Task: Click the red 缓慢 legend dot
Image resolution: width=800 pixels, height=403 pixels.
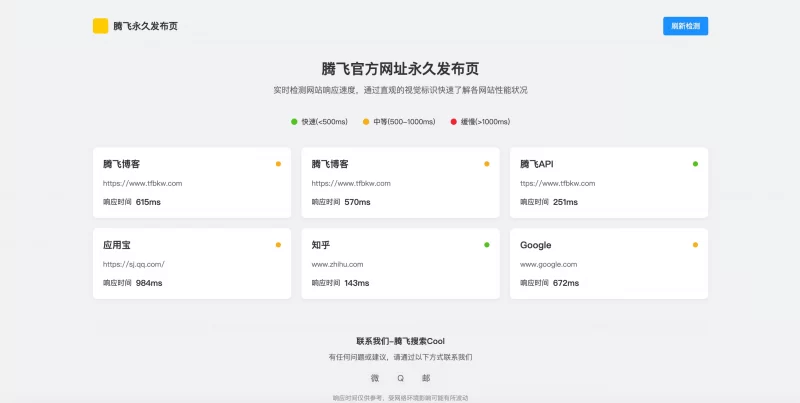Action: [454, 121]
